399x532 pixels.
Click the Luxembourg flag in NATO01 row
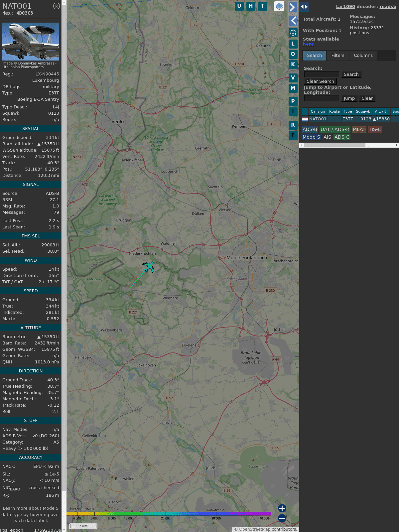305,119
